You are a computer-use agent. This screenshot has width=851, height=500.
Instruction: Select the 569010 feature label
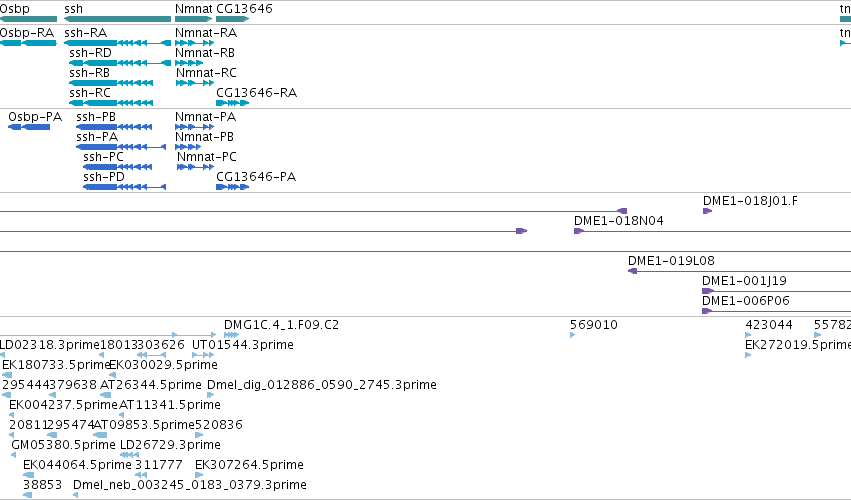[594, 325]
